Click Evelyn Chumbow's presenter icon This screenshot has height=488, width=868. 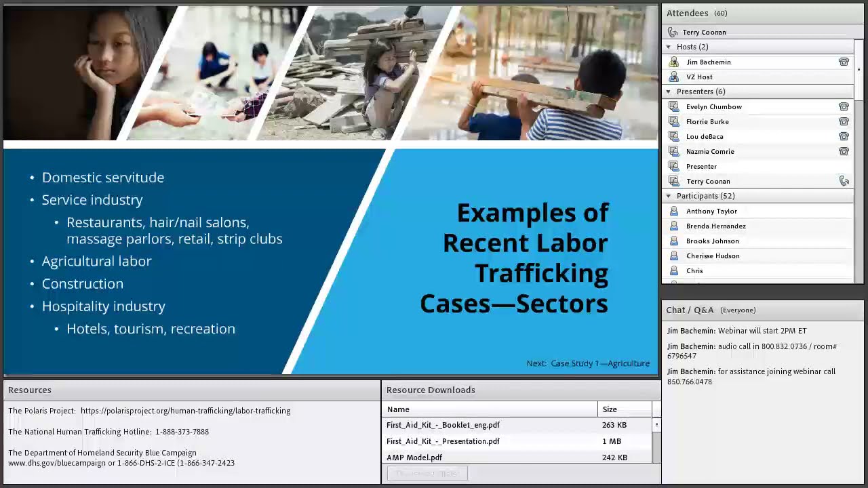(673, 106)
